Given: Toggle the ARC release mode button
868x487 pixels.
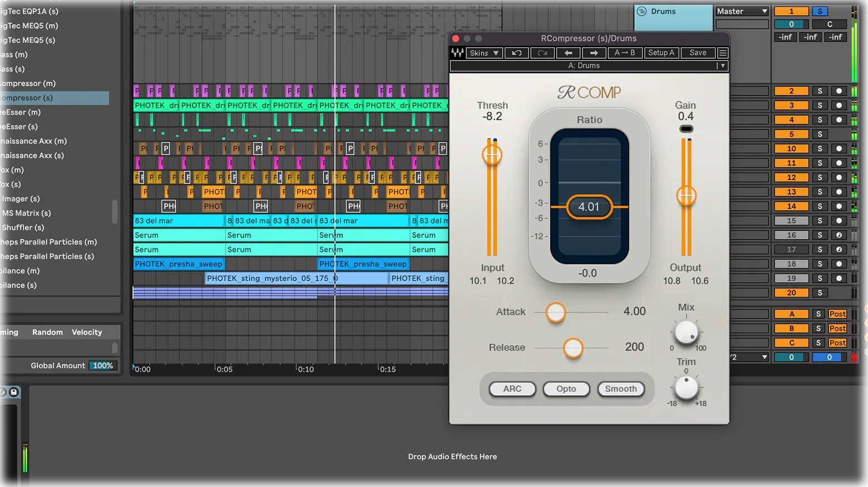Looking at the screenshot, I should pyautogui.click(x=512, y=389).
